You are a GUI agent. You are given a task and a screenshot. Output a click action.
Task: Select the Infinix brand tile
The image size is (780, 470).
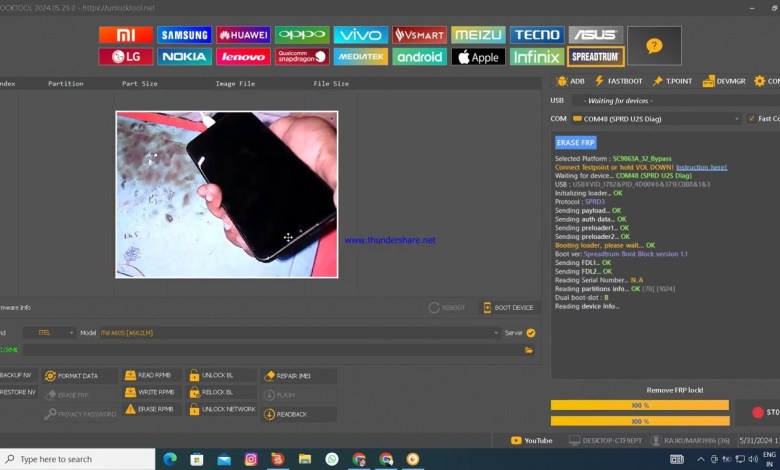pyautogui.click(x=537, y=57)
